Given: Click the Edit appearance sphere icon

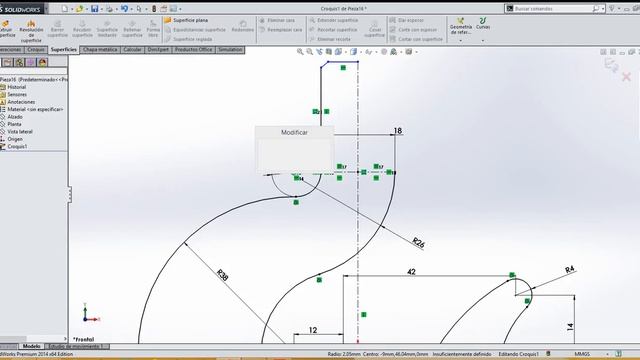Looking at the screenshot, I should (x=384, y=52).
